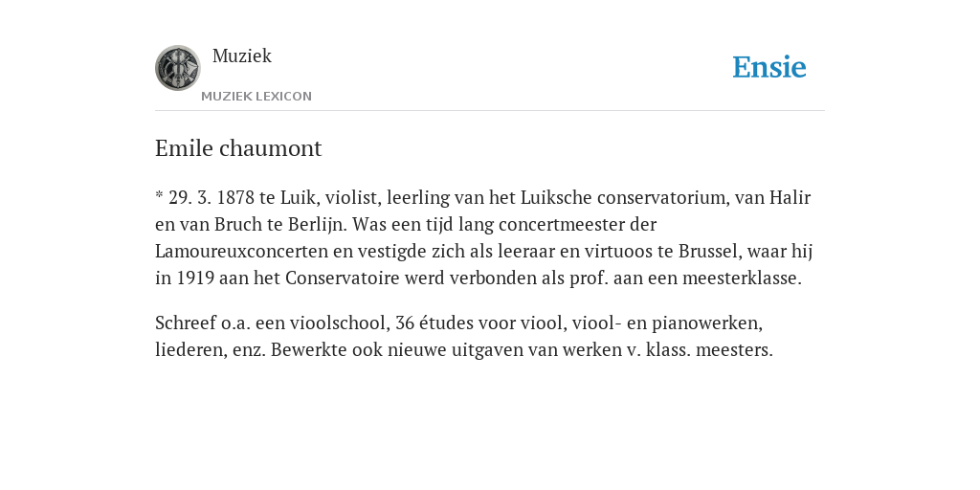Click the word meesterklasse ending the first paragraph
980x490 pixels.
[742, 278]
